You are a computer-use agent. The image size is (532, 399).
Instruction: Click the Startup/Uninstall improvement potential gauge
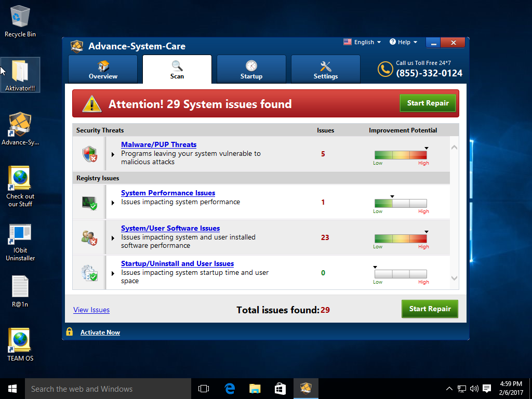pos(401,274)
